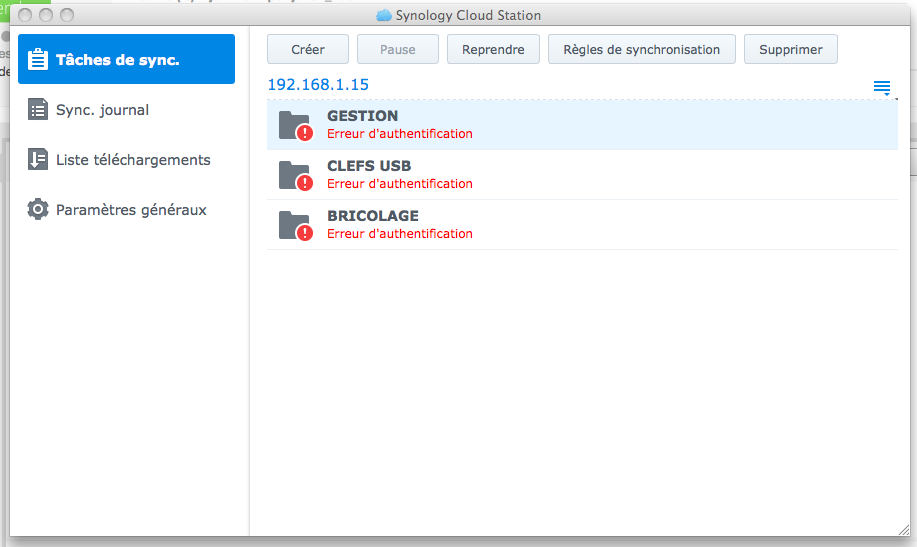Switch to Sync. journal section

[126, 109]
